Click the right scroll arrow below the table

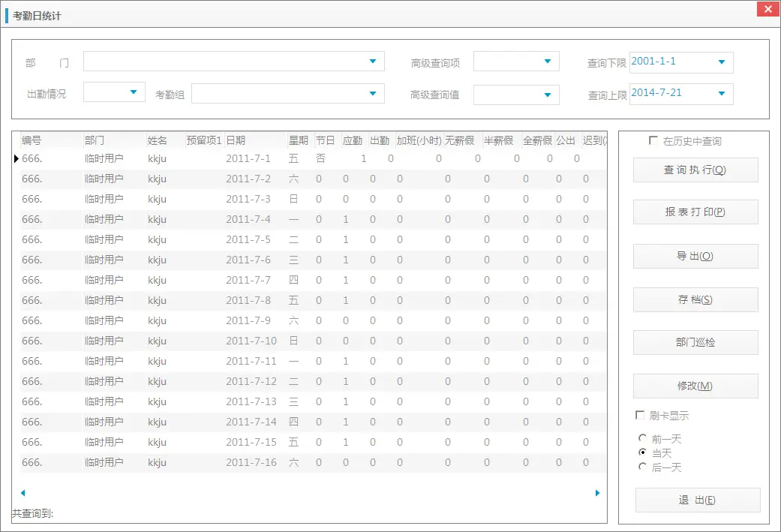point(597,493)
